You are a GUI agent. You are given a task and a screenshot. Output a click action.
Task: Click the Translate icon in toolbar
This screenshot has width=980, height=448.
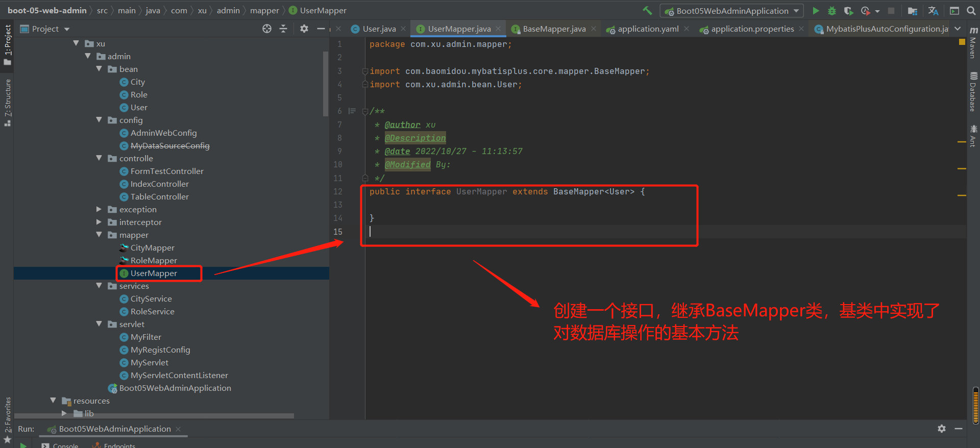[934, 11]
